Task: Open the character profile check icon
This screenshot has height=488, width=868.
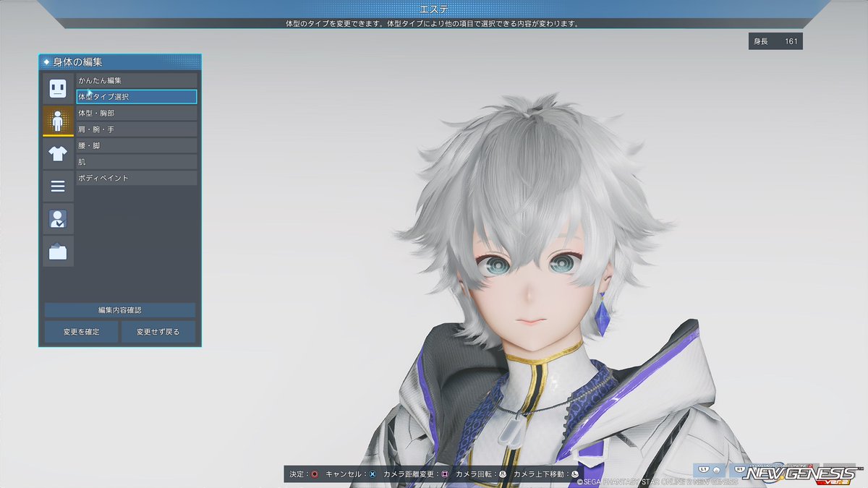Action: point(58,218)
